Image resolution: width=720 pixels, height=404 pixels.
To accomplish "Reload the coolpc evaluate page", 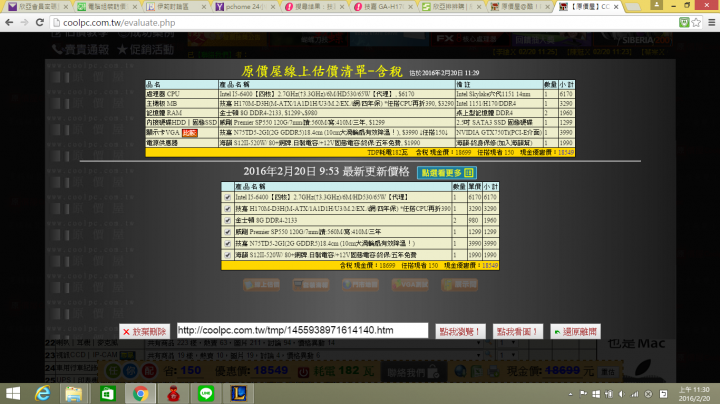I will pyautogui.click(x=40, y=22).
